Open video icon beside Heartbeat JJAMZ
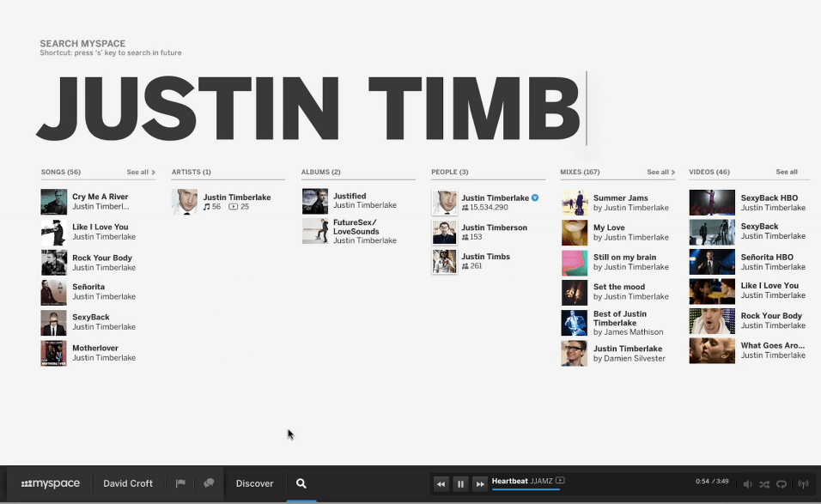The height and width of the screenshot is (504, 821). coord(560,481)
